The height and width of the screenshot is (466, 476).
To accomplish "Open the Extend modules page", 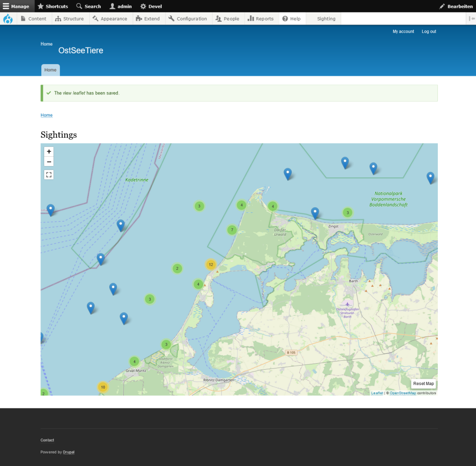I will coord(148,19).
